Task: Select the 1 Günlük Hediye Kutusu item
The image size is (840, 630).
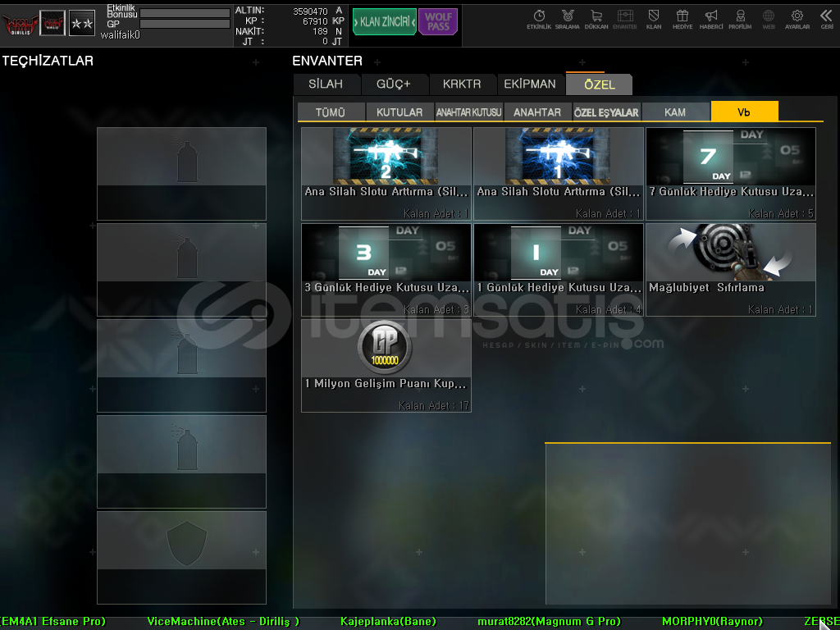Action: pos(558,269)
